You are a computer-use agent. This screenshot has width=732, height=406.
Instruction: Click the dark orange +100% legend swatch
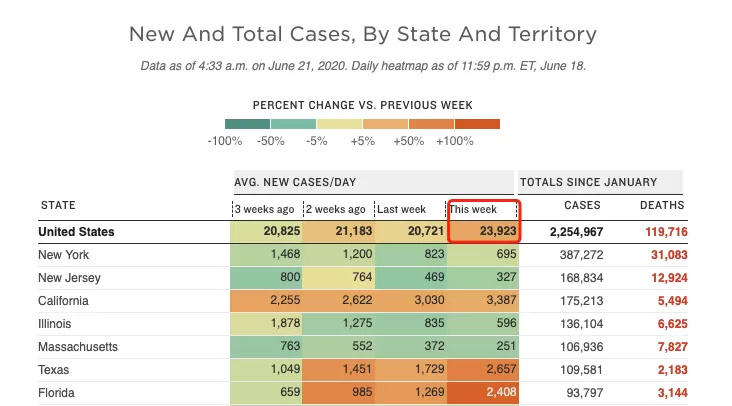(x=478, y=124)
